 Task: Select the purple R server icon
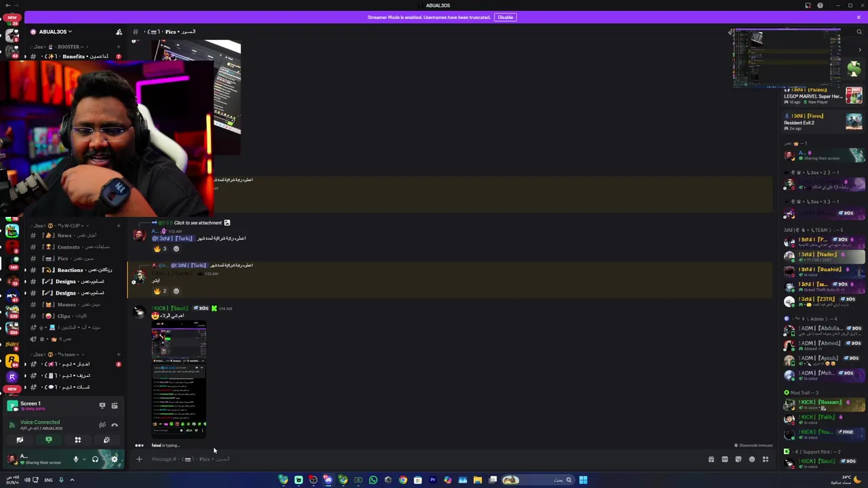point(12,376)
